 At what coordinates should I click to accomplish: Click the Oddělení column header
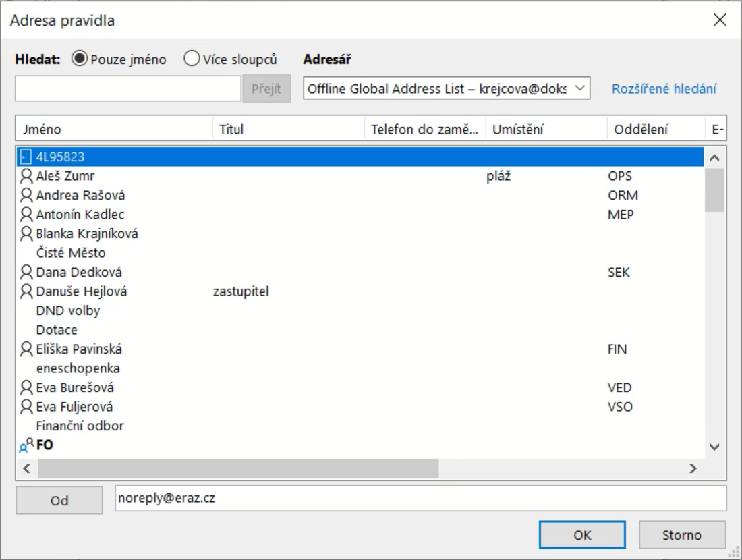coord(654,129)
